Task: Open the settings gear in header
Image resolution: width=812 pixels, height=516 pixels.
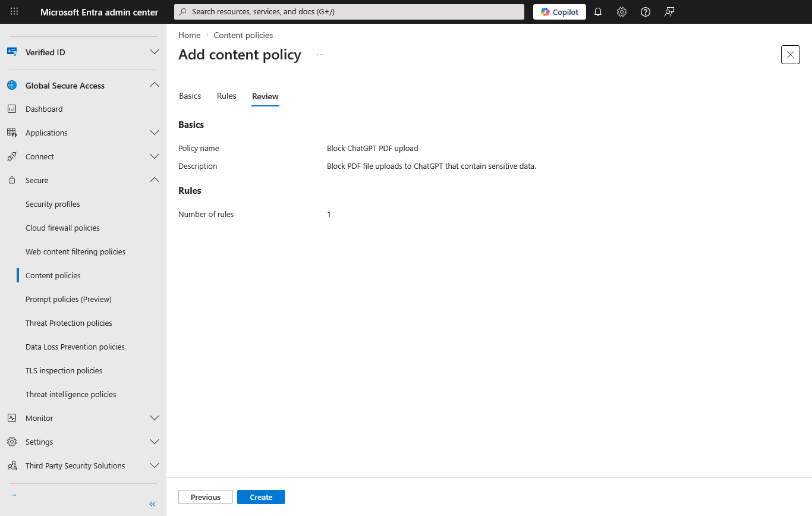Action: [622, 12]
